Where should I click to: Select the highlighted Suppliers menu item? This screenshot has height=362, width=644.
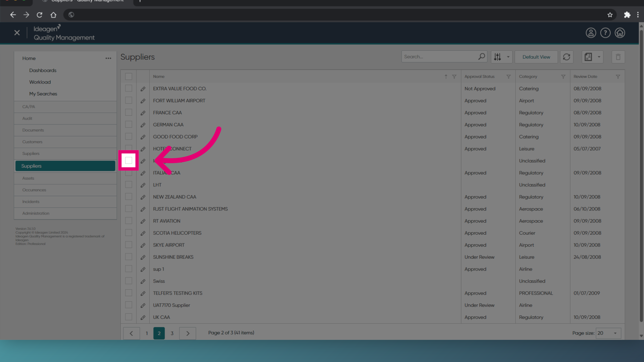click(65, 166)
